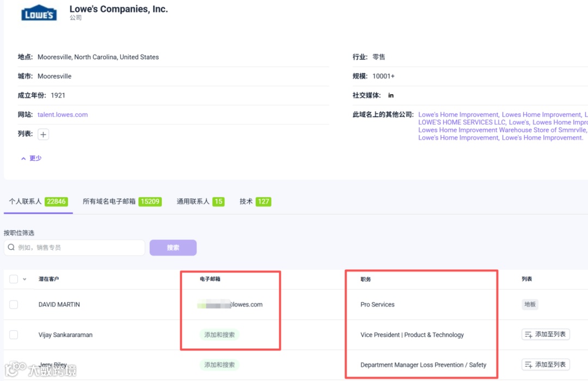The height and width of the screenshot is (381, 588).
Task: Switch to the 所有域名电子邮箱 tab
Action: tap(122, 202)
